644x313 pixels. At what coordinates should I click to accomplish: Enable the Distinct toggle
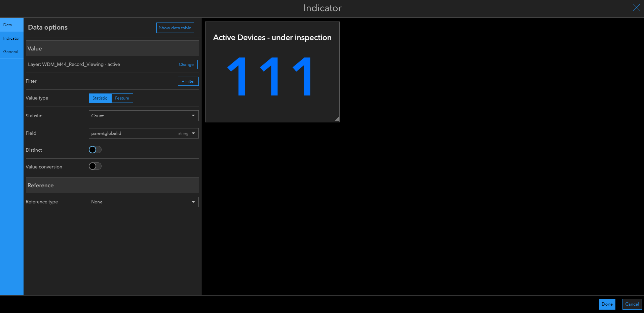(95, 150)
